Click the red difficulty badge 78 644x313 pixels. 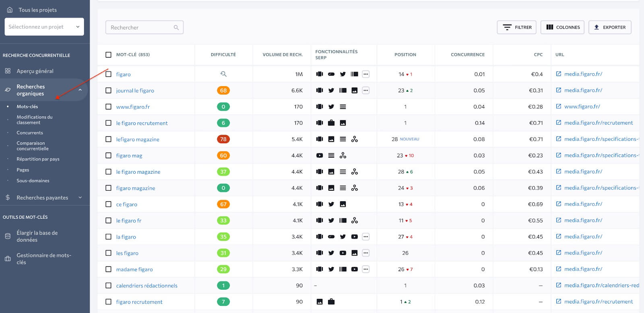(x=223, y=139)
